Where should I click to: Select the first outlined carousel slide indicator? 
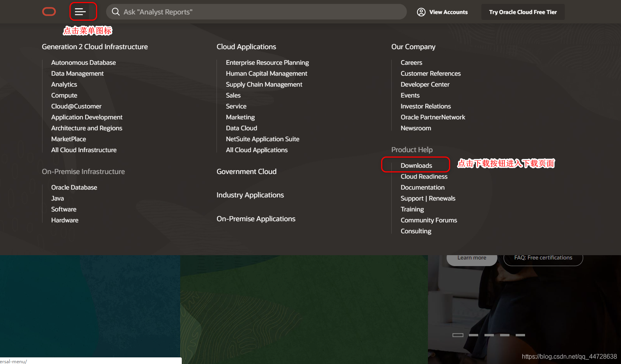point(458,335)
